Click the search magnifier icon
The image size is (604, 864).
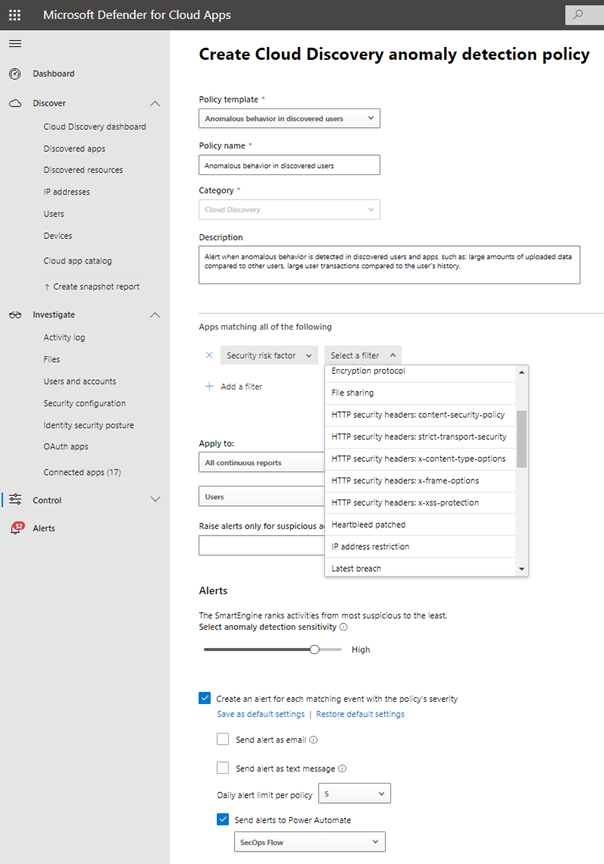[576, 14]
